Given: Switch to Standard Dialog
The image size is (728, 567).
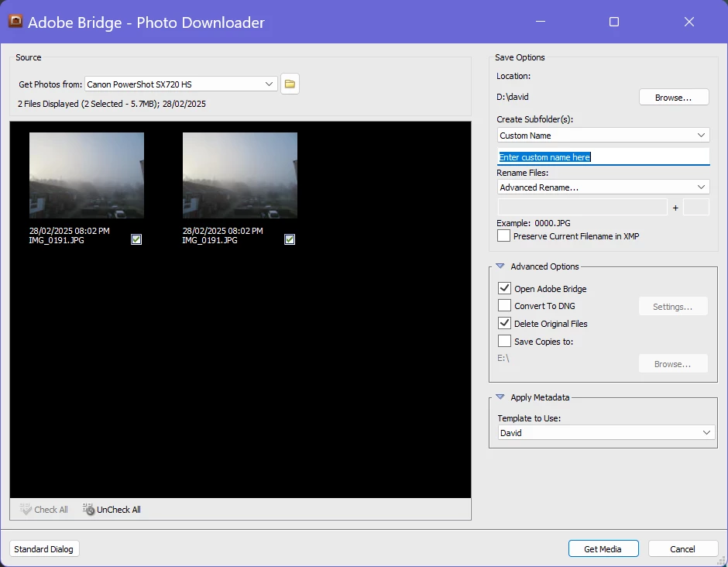Looking at the screenshot, I should pyautogui.click(x=44, y=549).
